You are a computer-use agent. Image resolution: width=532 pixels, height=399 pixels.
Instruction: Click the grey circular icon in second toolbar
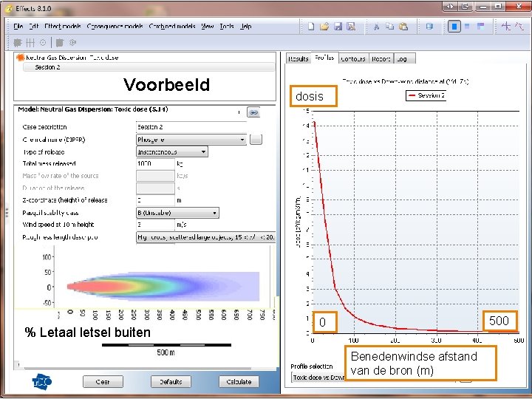tap(43, 43)
